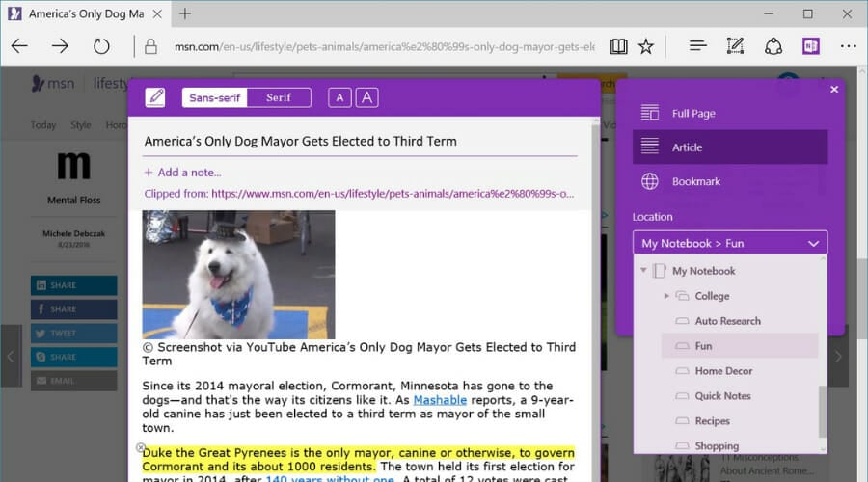This screenshot has height=482, width=868.
Task: Click the lock icon in address bar
Action: tap(150, 46)
